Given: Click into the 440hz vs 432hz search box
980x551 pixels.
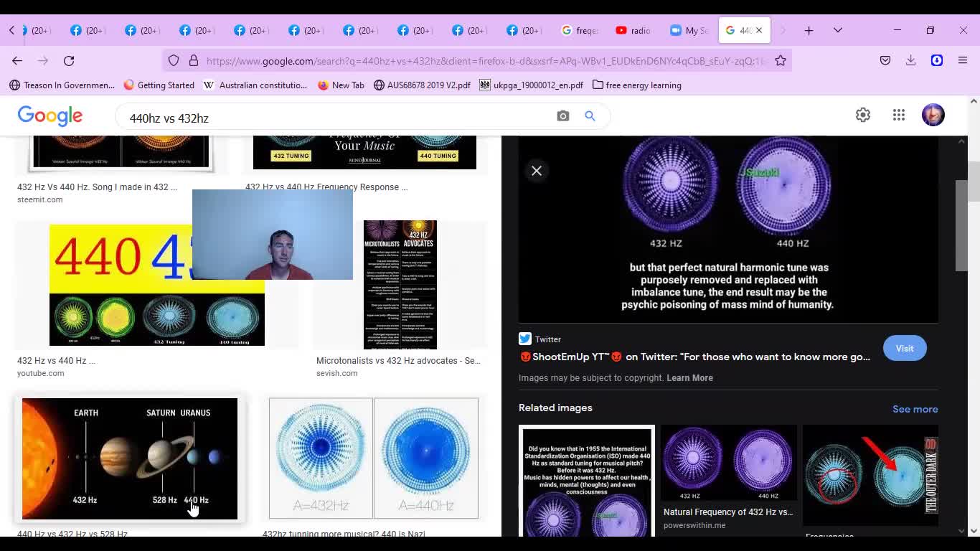Looking at the screenshot, I should point(337,118).
